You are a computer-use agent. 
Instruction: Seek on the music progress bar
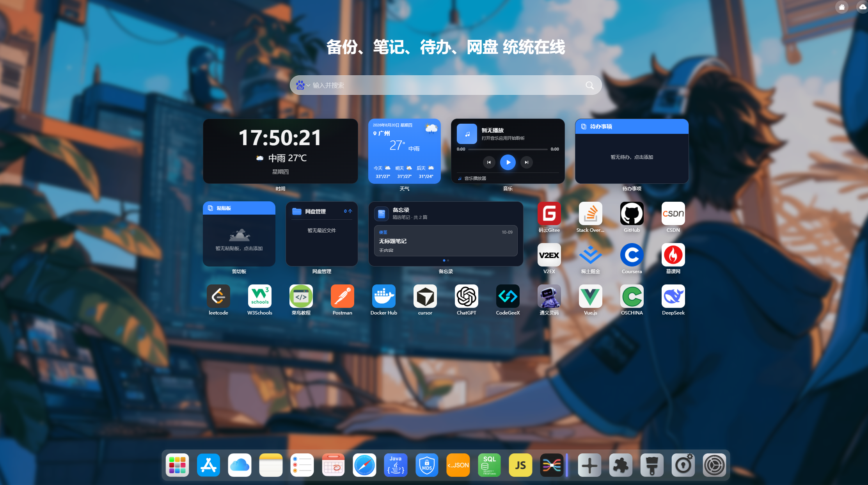click(508, 149)
